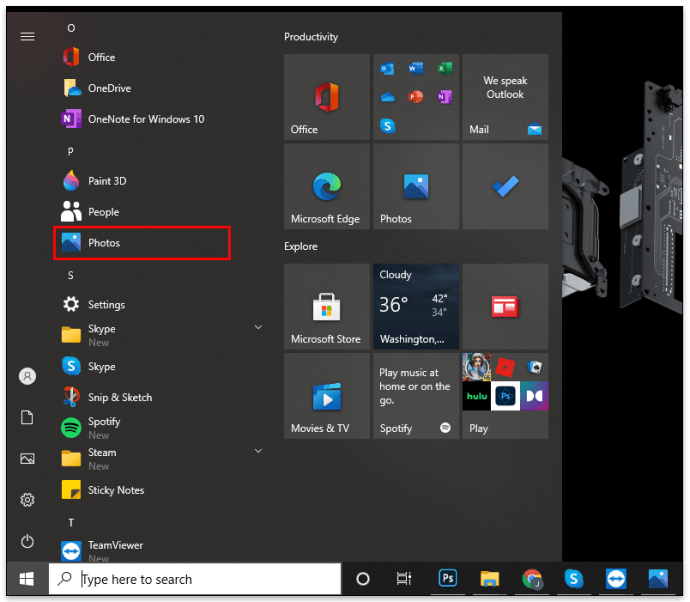Open File Explorer from the taskbar
The image size is (690, 602).
pyautogui.click(x=490, y=579)
